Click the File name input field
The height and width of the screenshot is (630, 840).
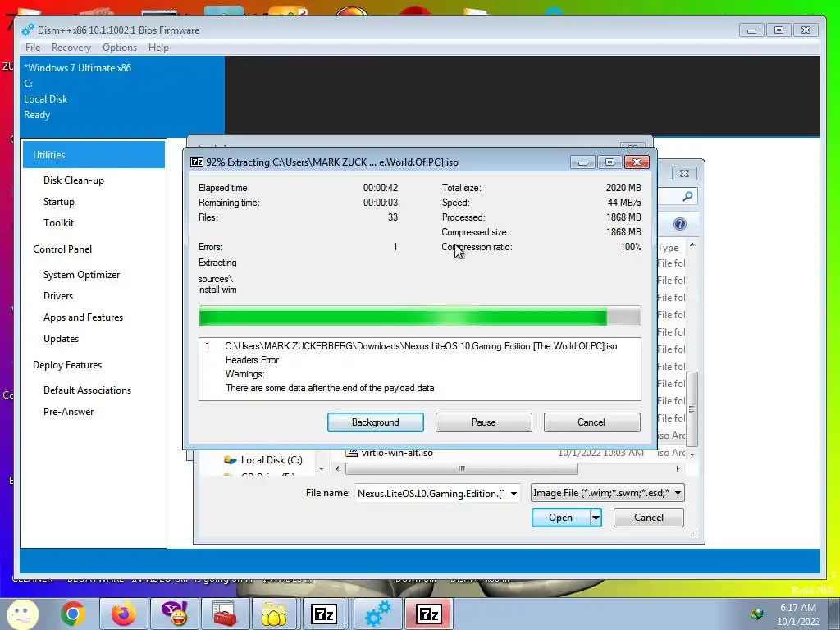[431, 493]
